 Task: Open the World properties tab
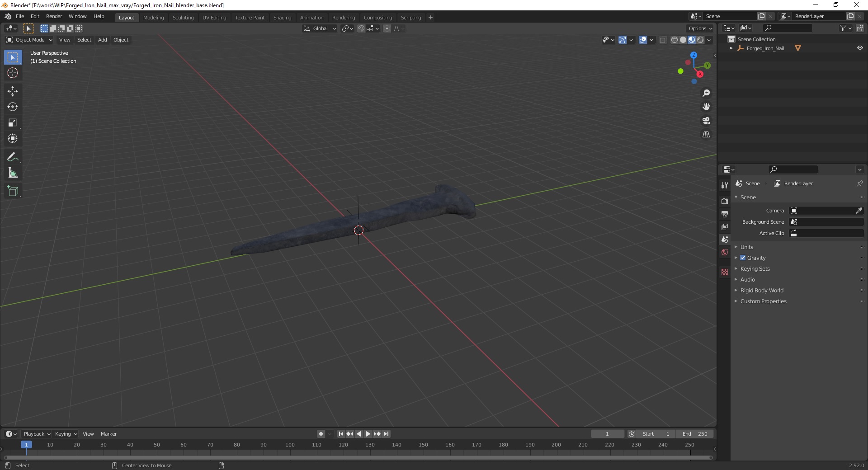click(725, 252)
